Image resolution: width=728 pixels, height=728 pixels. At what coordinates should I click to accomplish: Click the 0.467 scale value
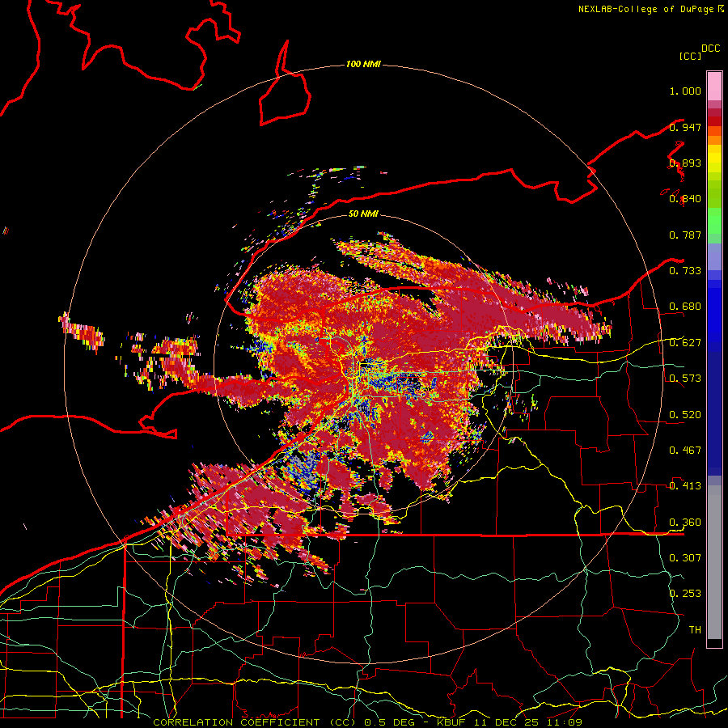pos(685,451)
